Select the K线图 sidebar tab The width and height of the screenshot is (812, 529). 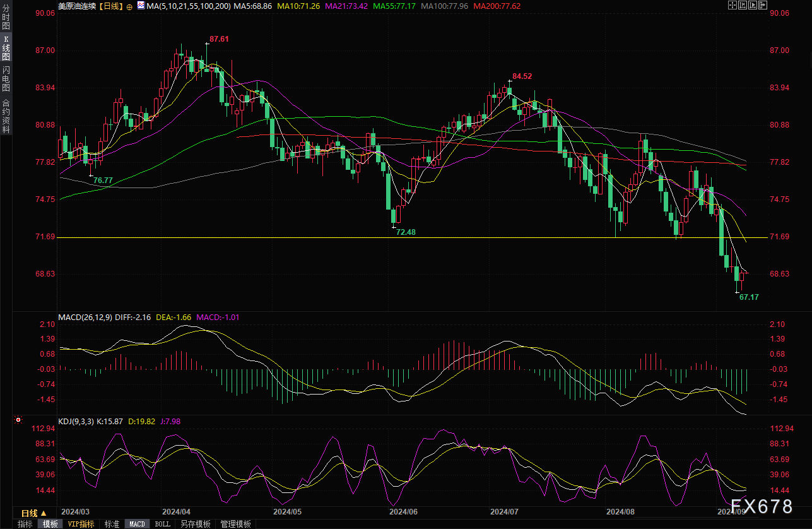coord(6,50)
